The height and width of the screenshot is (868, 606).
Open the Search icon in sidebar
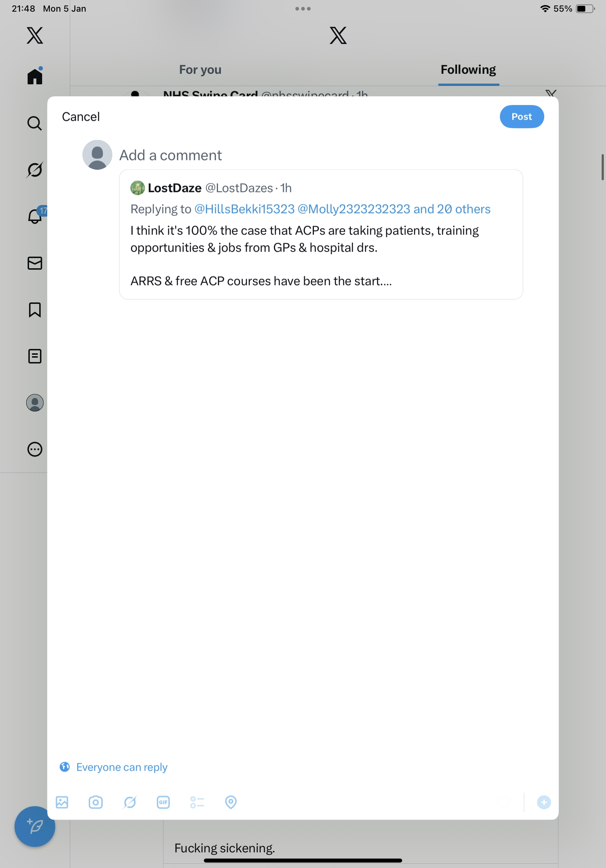click(35, 123)
